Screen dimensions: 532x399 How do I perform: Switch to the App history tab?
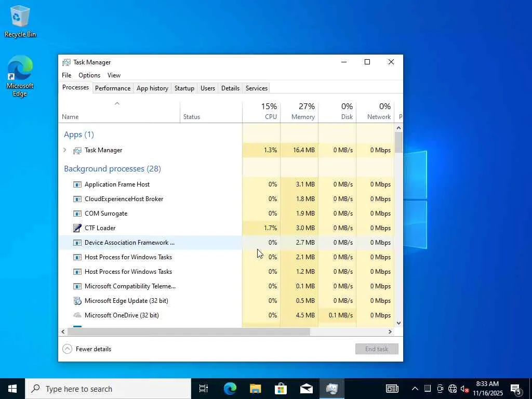152,88
